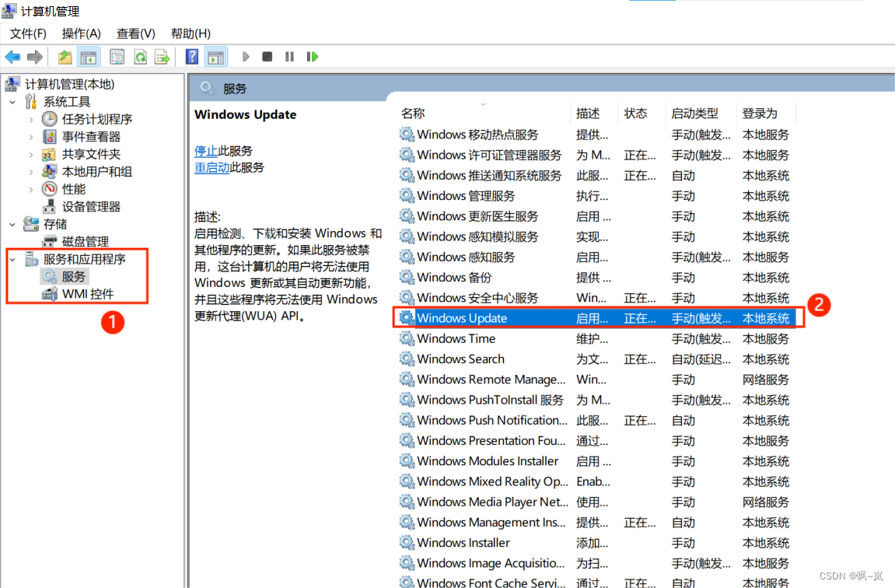Open the 帮助(H) menu

pyautogui.click(x=191, y=33)
